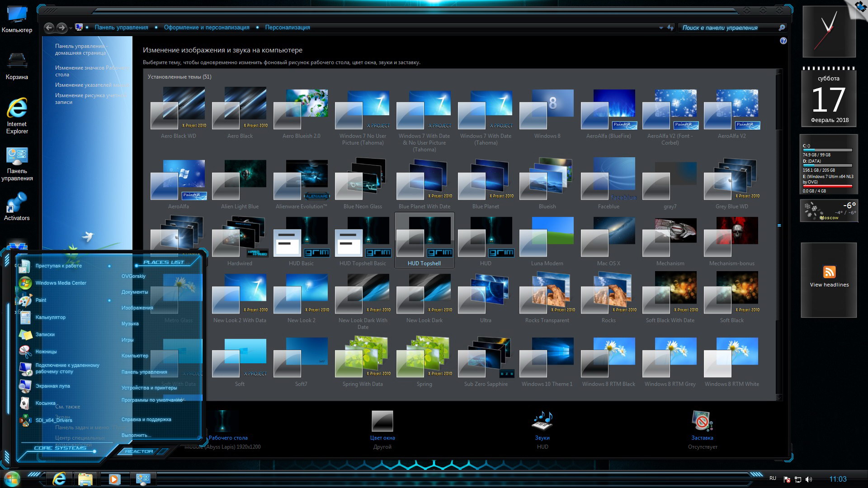
Task: Select the Luna Modern theme thumbnail
Action: [547, 237]
